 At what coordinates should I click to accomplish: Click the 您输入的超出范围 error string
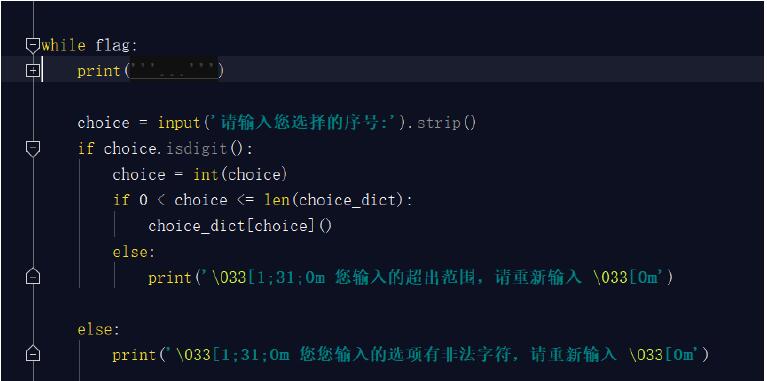pyautogui.click(x=434, y=277)
